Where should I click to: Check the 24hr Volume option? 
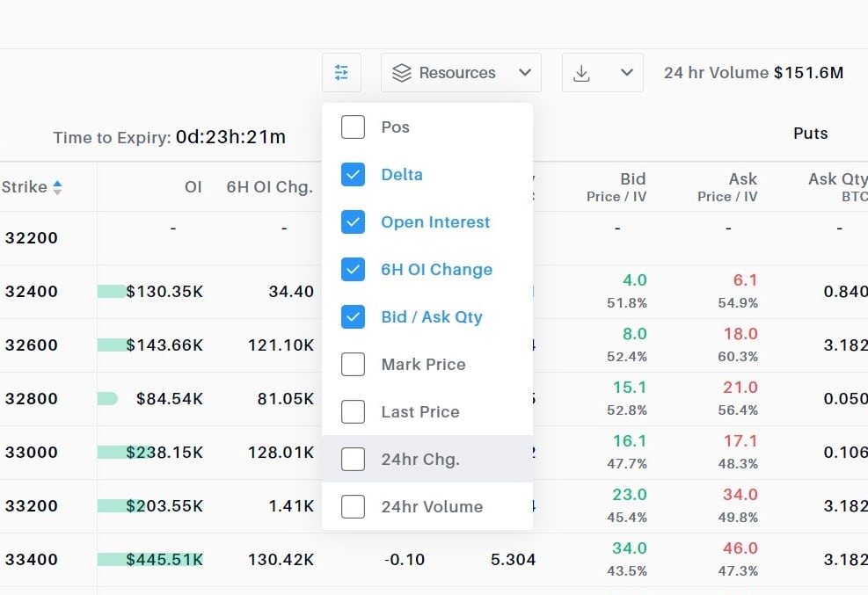353,506
